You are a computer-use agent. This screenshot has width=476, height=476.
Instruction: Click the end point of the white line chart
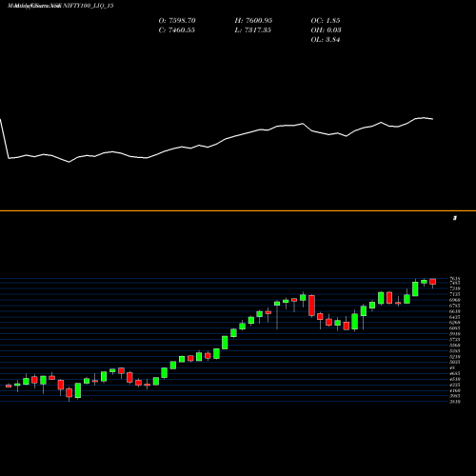pyautogui.click(x=433, y=119)
